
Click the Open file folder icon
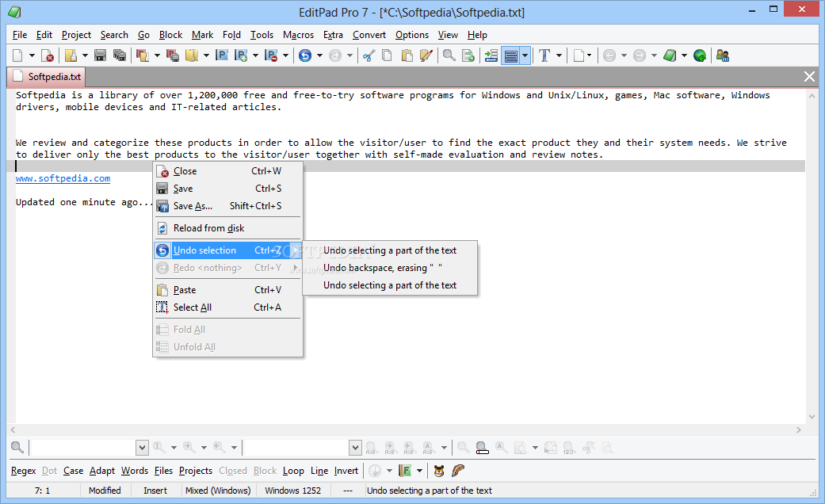click(71, 55)
